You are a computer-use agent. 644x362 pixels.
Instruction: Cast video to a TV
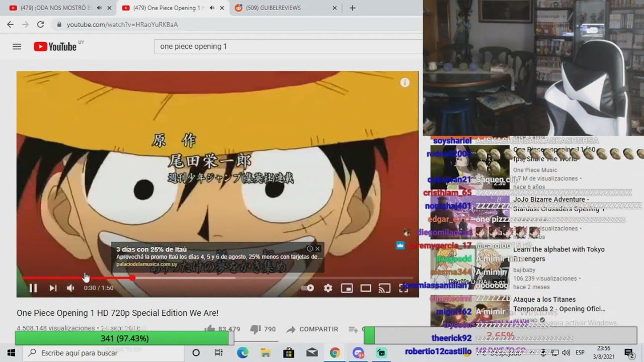[x=384, y=288]
